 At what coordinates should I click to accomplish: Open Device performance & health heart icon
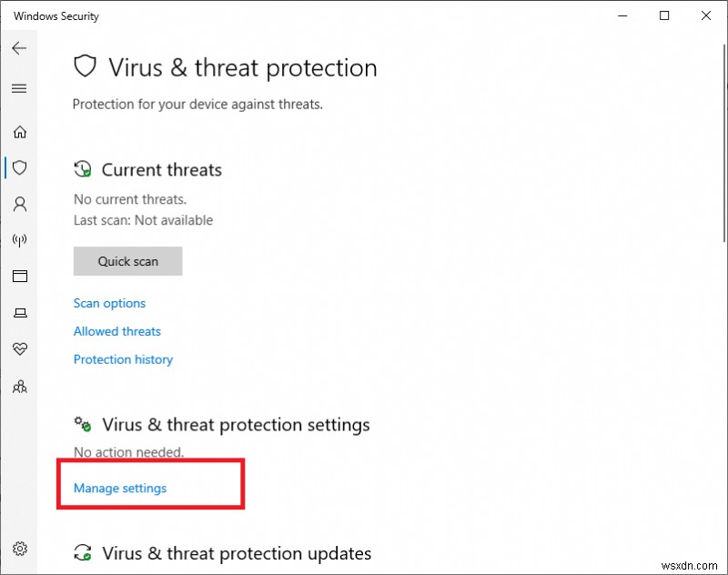point(19,349)
